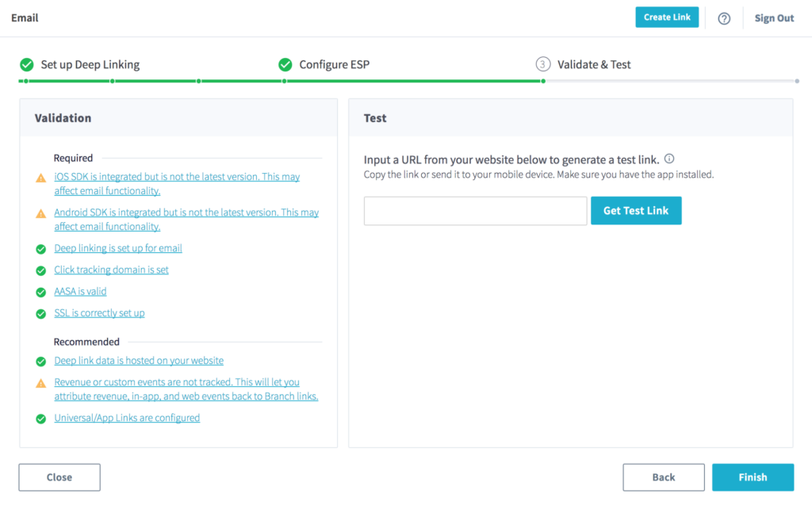This screenshot has height=513, width=812.
Task: Focus the website URL input field
Action: 475,211
